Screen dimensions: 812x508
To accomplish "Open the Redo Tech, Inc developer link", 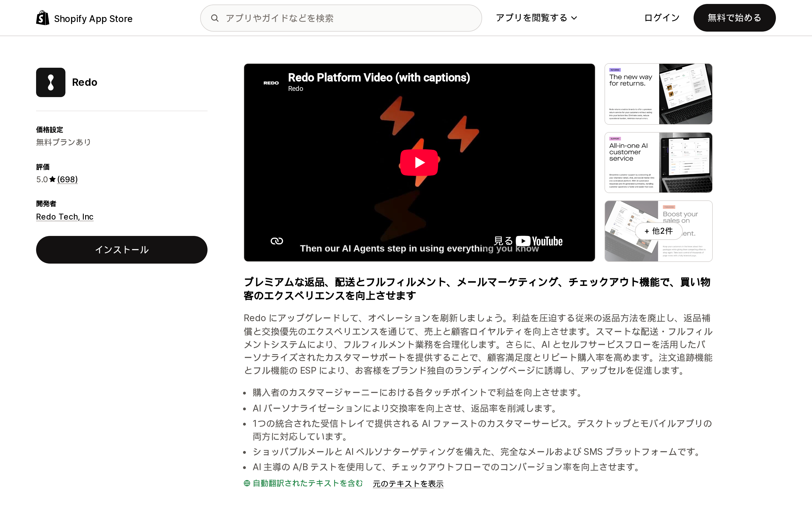I will 65,217.
